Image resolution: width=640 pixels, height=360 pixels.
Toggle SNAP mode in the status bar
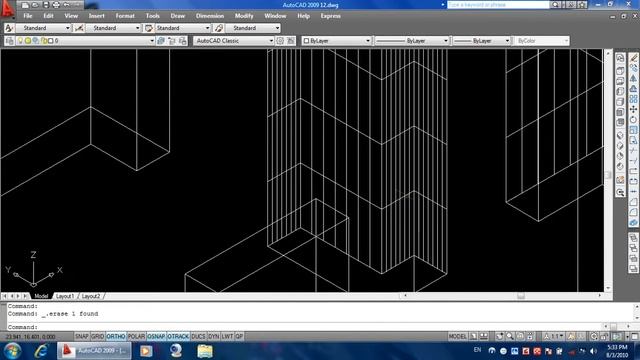[x=82, y=336]
